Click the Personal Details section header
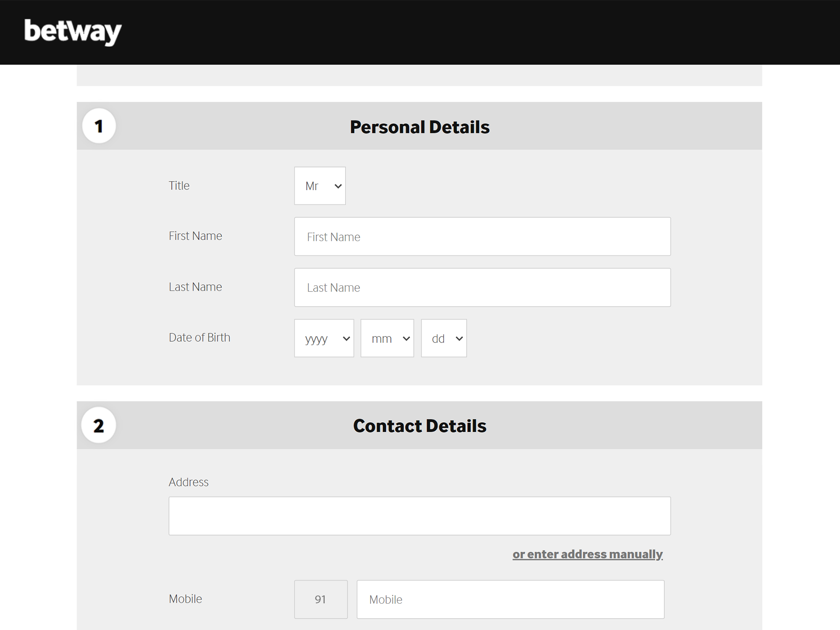This screenshot has height=630, width=840. pyautogui.click(x=420, y=126)
